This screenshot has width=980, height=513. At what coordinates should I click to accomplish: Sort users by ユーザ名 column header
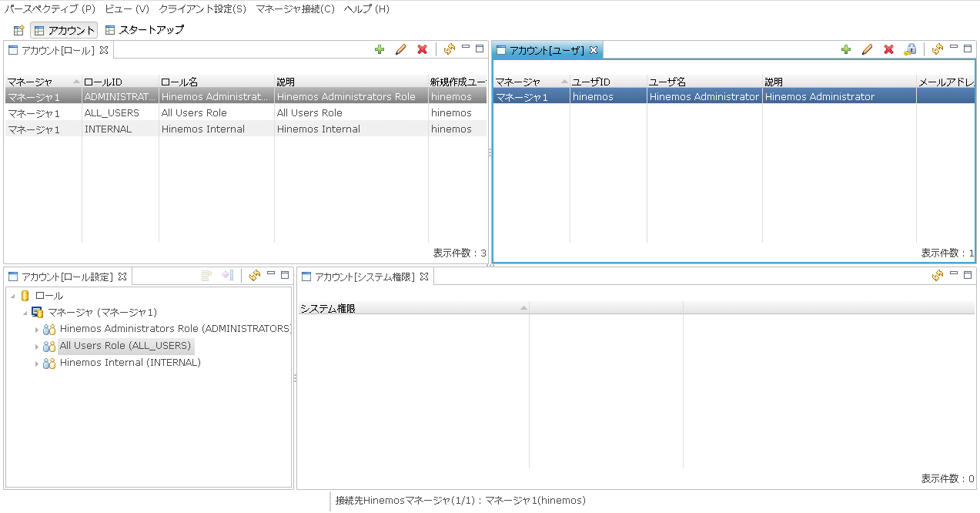[x=704, y=82]
